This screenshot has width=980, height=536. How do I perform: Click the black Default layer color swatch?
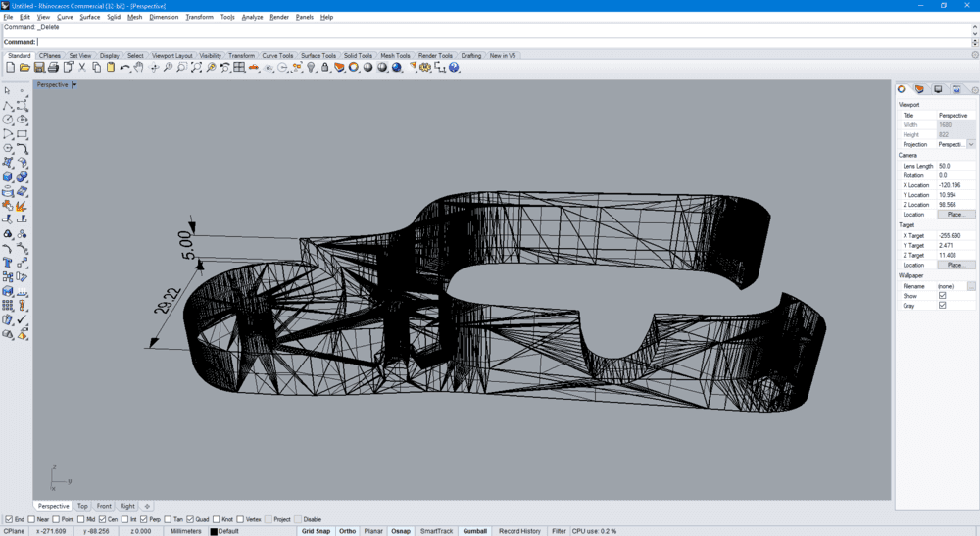point(214,531)
